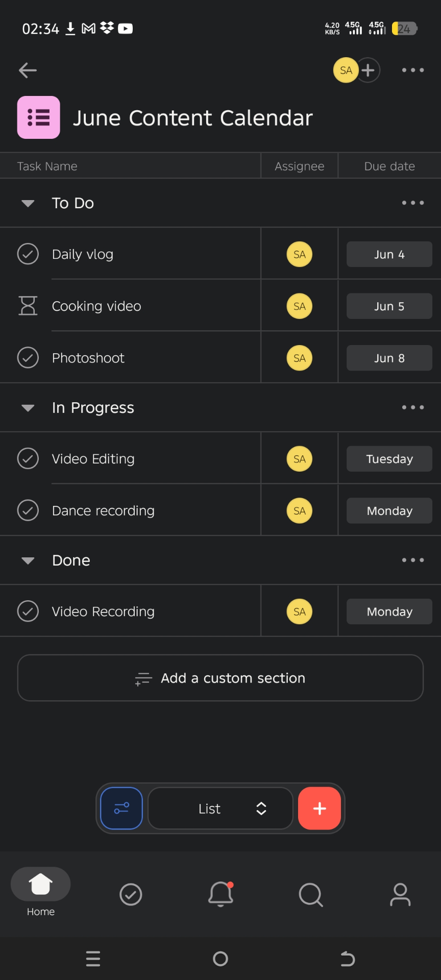
Task: Open the Cooking video task
Action: pyautogui.click(x=96, y=306)
